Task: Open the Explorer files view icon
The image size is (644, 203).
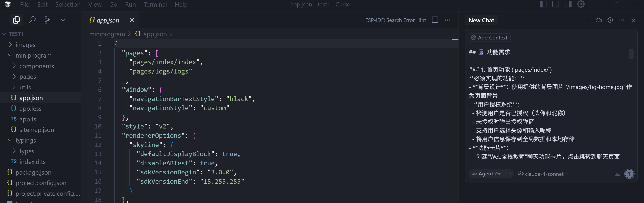Action: pos(17,20)
